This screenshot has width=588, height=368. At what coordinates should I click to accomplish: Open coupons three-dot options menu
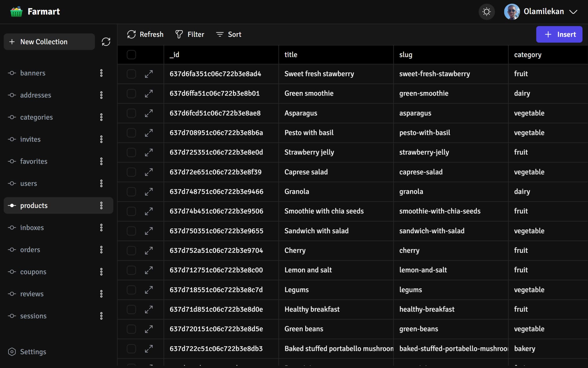101,272
